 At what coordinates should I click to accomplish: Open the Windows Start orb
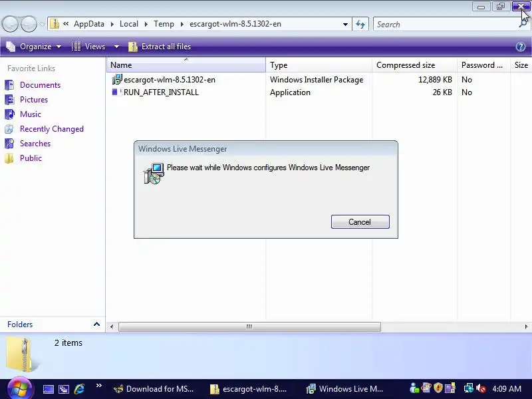(x=20, y=388)
